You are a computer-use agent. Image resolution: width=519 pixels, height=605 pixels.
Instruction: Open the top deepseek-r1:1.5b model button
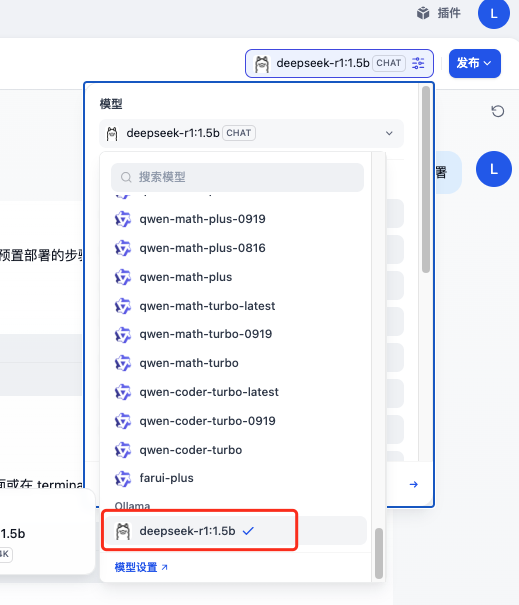[339, 63]
